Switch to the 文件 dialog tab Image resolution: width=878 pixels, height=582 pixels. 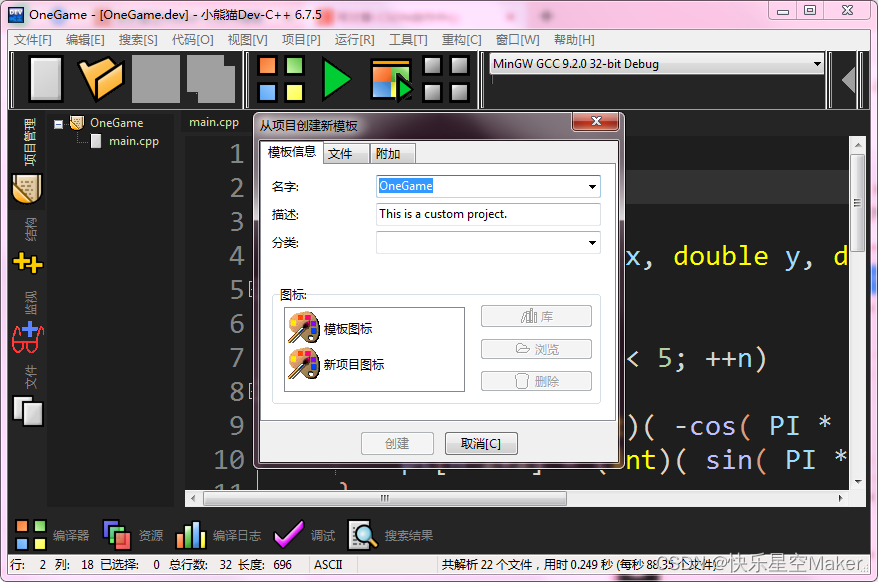click(x=346, y=153)
